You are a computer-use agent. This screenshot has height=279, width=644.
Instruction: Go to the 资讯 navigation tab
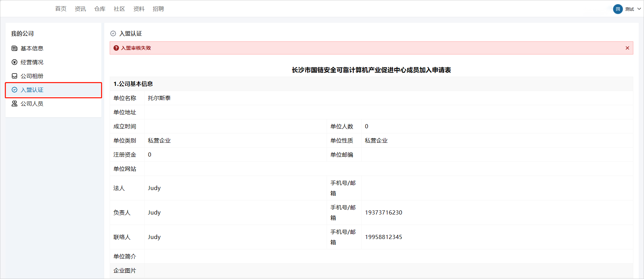(80, 9)
